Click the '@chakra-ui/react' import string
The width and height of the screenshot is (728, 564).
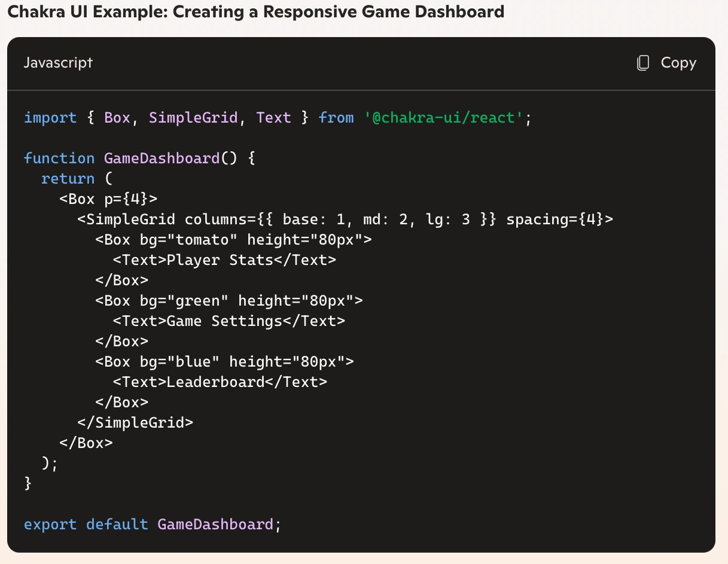point(443,118)
